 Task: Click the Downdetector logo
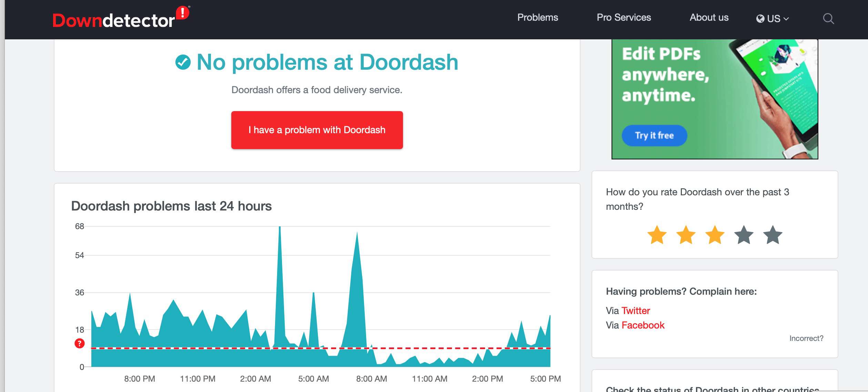click(121, 17)
